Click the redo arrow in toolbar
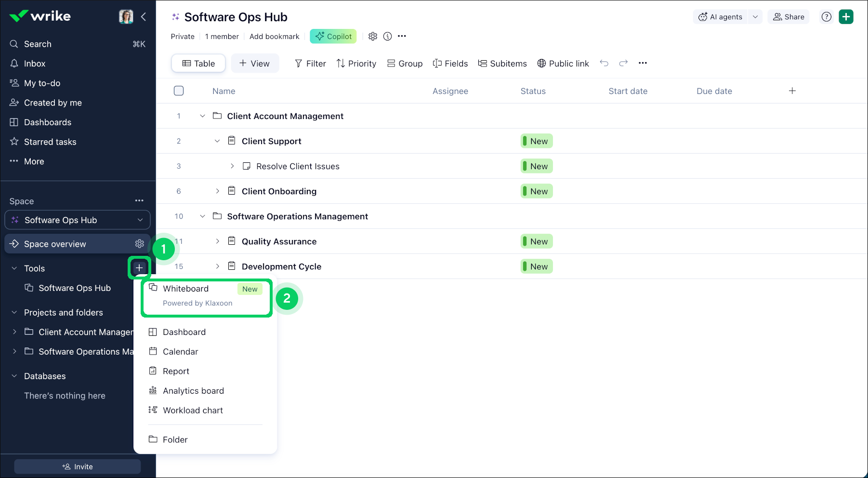The image size is (868, 478). coord(623,63)
